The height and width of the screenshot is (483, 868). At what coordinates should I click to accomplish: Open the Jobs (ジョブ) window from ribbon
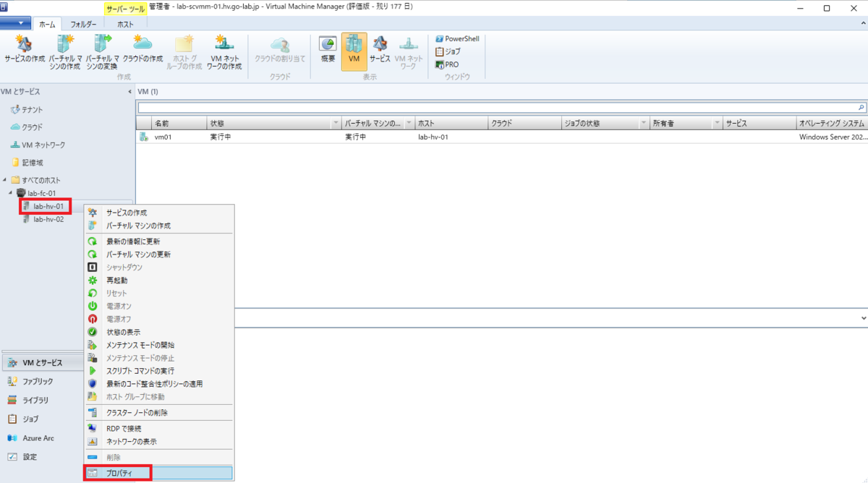(x=448, y=51)
